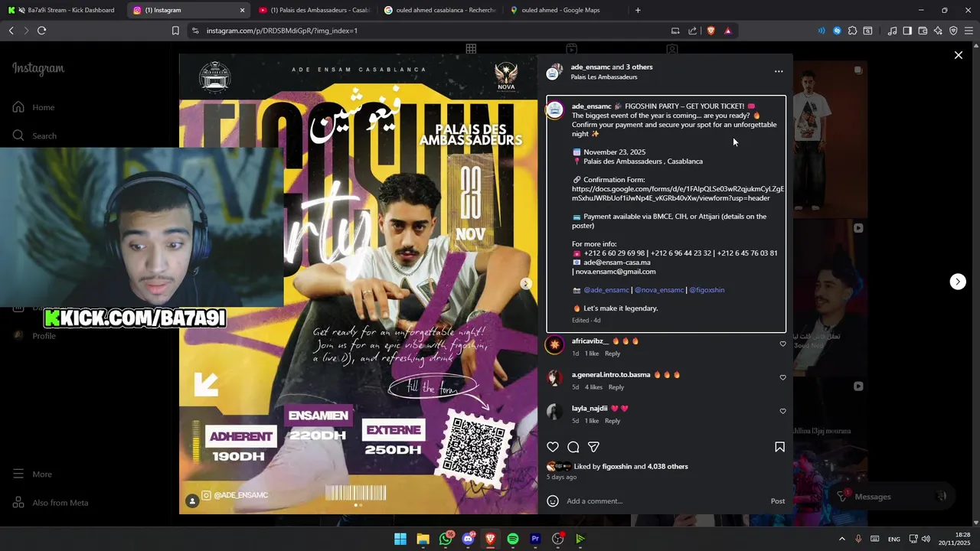Close the Instagram post overlay
Screen dimensions: 980x551
click(958, 55)
